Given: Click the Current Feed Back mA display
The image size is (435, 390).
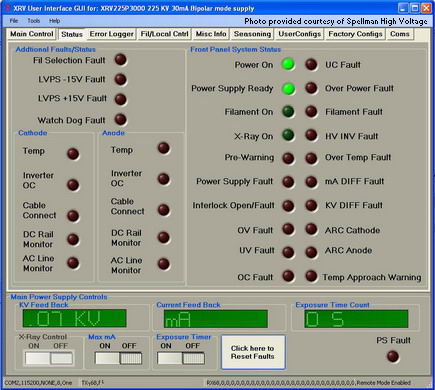Looking at the screenshot, I should (x=216, y=319).
